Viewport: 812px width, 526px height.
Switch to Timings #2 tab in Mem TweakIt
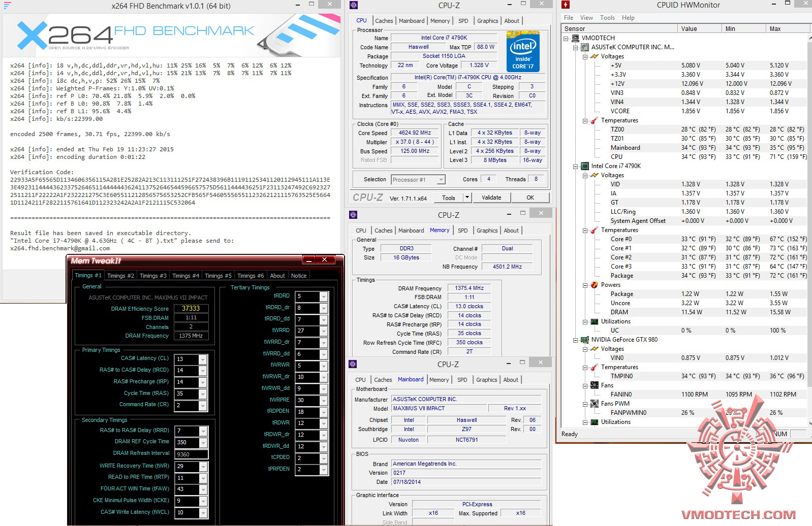tap(120, 276)
